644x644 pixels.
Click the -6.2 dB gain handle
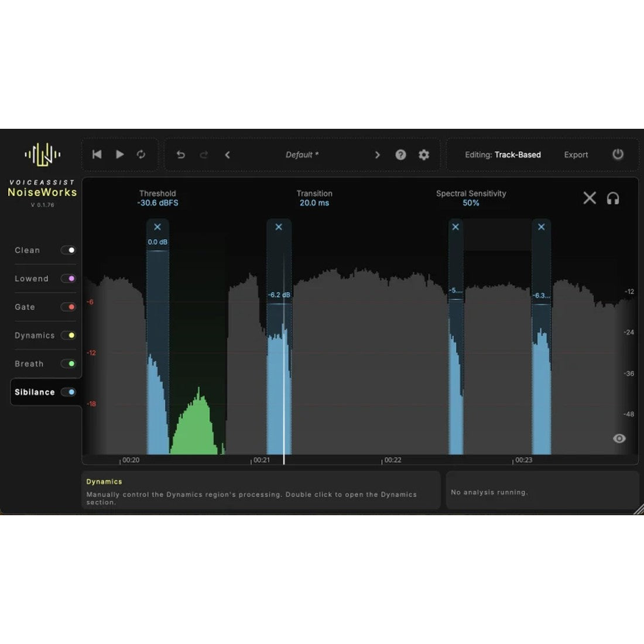[x=279, y=303]
